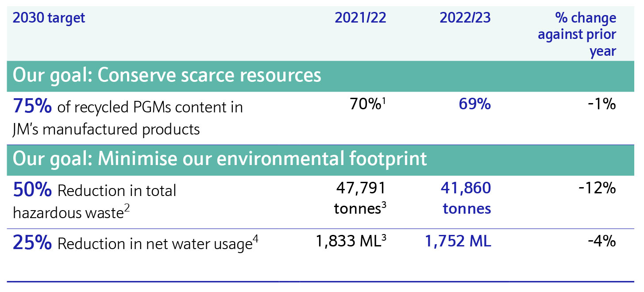
Task: Click the 41,860 tonnes value
Action: [466, 198]
